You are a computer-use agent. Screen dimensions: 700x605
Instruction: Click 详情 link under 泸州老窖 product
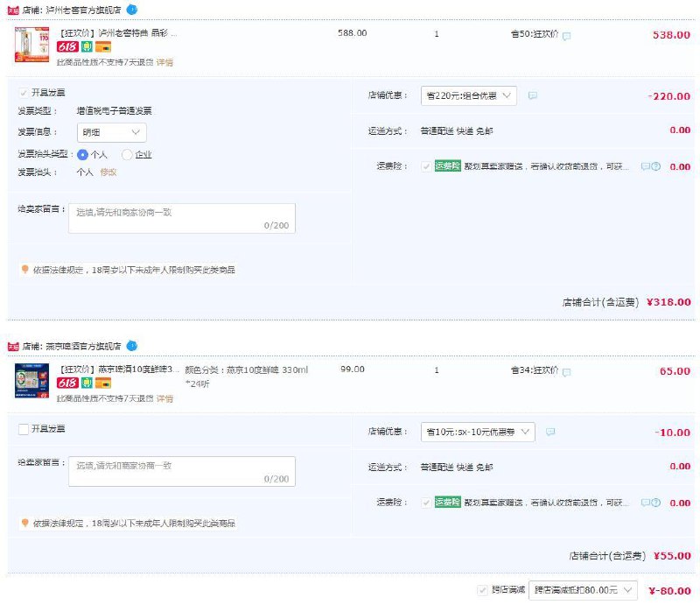point(164,62)
